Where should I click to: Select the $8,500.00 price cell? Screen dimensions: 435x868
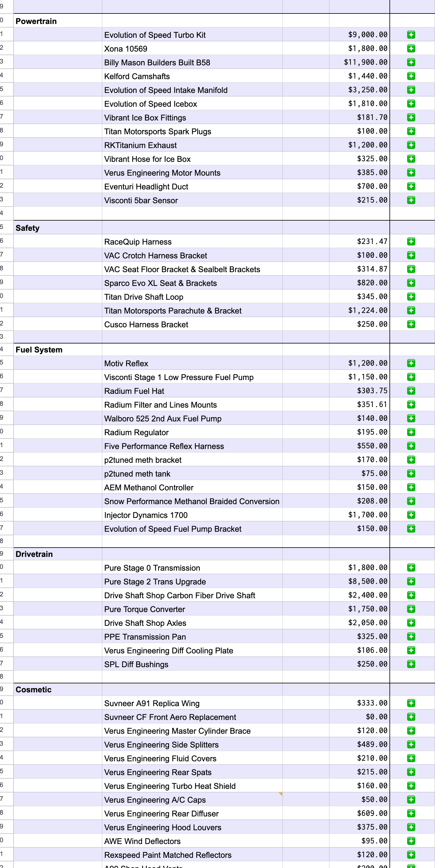click(359, 581)
